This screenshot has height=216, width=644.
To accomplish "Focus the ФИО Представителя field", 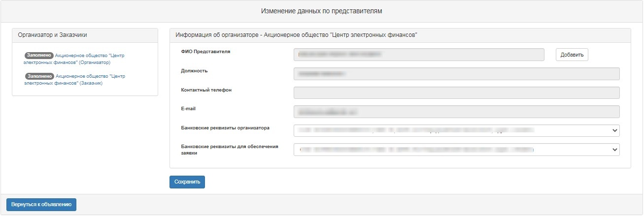I will click(x=419, y=55).
